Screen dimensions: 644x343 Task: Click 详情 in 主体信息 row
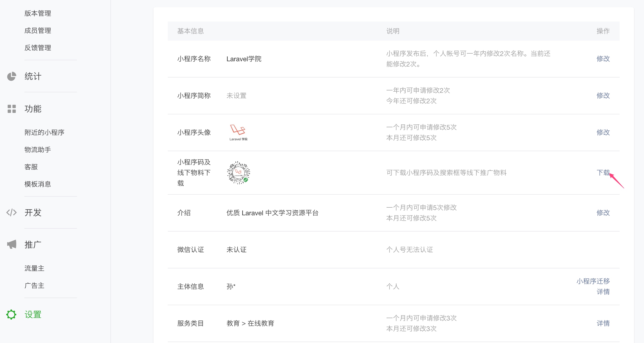[603, 292]
